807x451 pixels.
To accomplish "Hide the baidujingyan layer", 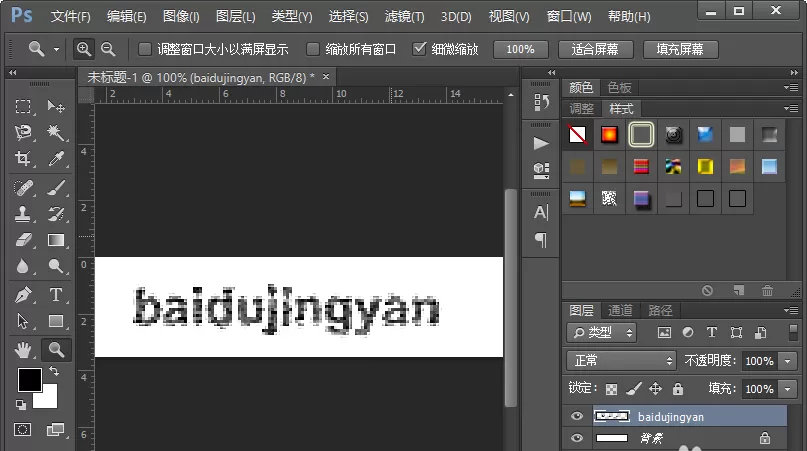I will [x=577, y=416].
